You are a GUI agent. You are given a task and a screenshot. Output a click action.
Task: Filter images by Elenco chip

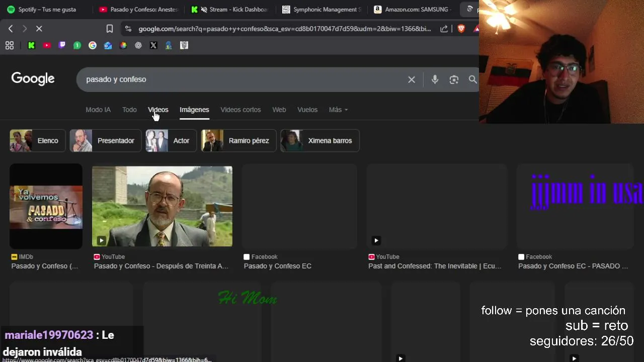tap(38, 141)
